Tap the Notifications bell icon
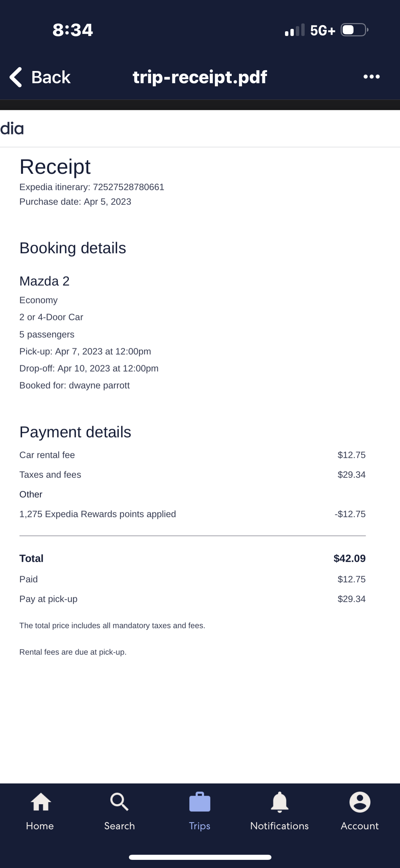Viewport: 400px width, 868px height. click(x=279, y=802)
